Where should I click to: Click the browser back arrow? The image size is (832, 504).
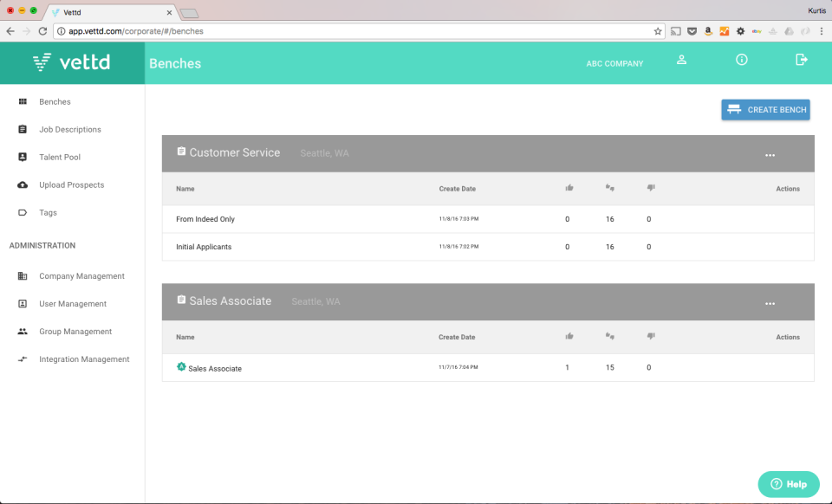pos(10,31)
